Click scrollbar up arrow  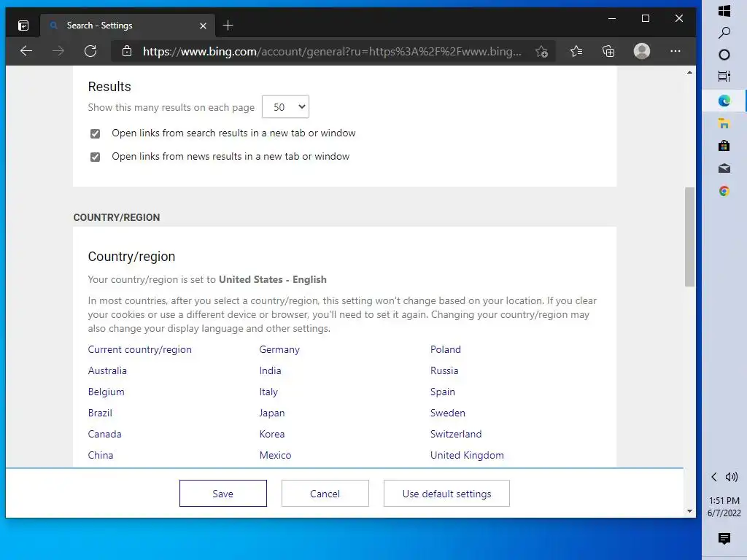tap(689, 72)
